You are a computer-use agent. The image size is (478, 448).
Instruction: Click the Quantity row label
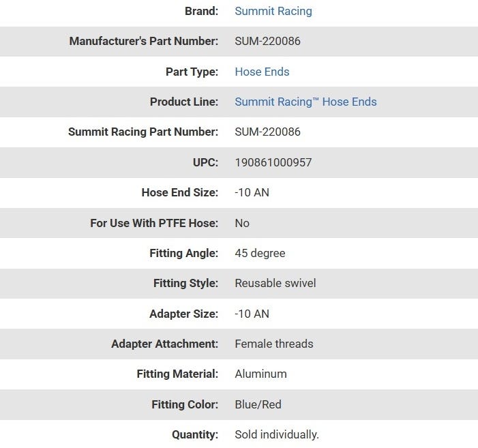click(x=195, y=434)
